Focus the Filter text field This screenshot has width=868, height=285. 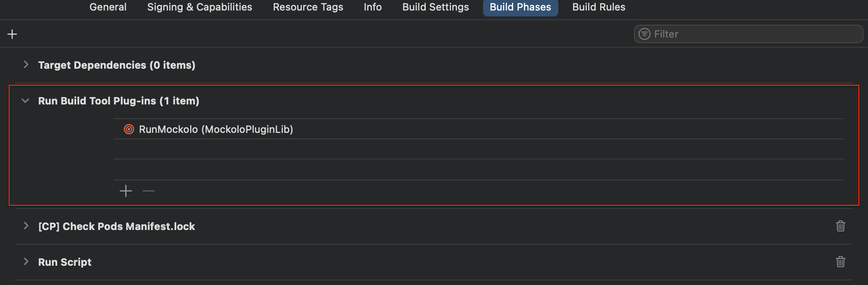pyautogui.click(x=752, y=34)
